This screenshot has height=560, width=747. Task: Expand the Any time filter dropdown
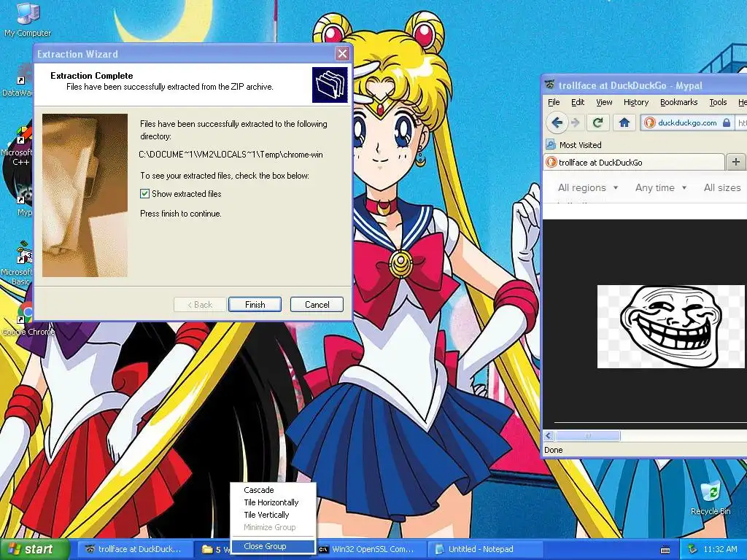click(661, 187)
